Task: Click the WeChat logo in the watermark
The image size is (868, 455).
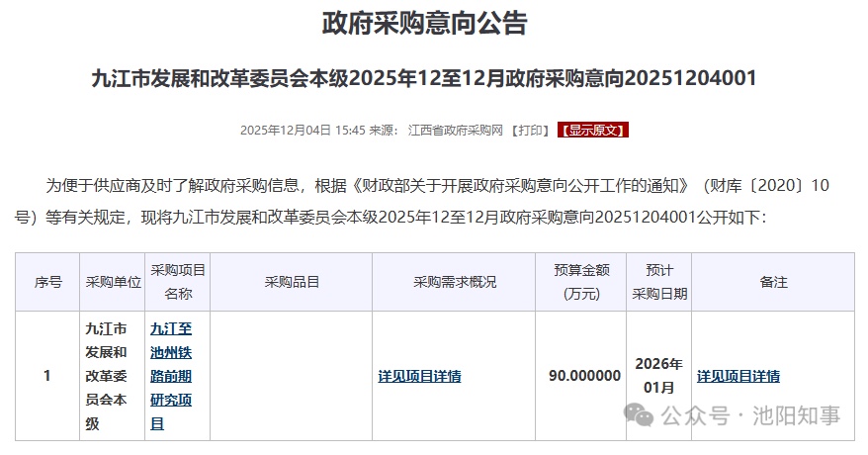Action: pyautogui.click(x=643, y=415)
